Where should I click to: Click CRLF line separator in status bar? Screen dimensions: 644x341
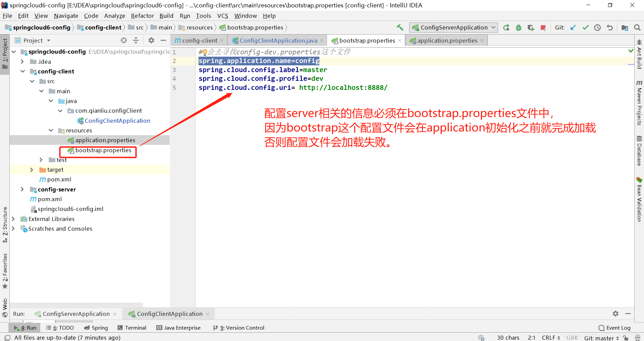tap(551, 338)
